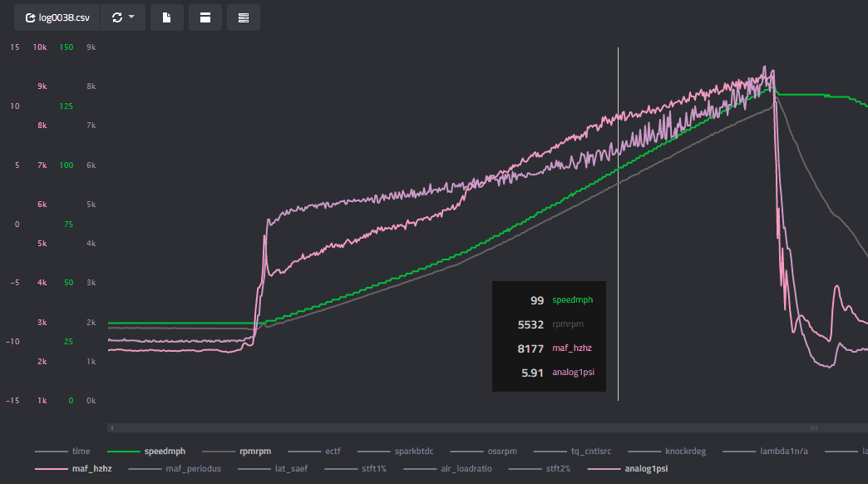Enable the tq_cntlsrc legend entry
This screenshot has width=868, height=484.
572,452
